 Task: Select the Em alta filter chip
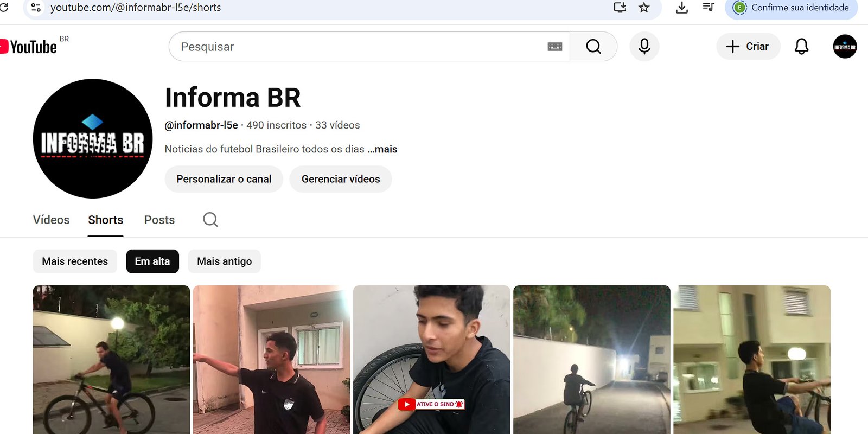point(152,261)
